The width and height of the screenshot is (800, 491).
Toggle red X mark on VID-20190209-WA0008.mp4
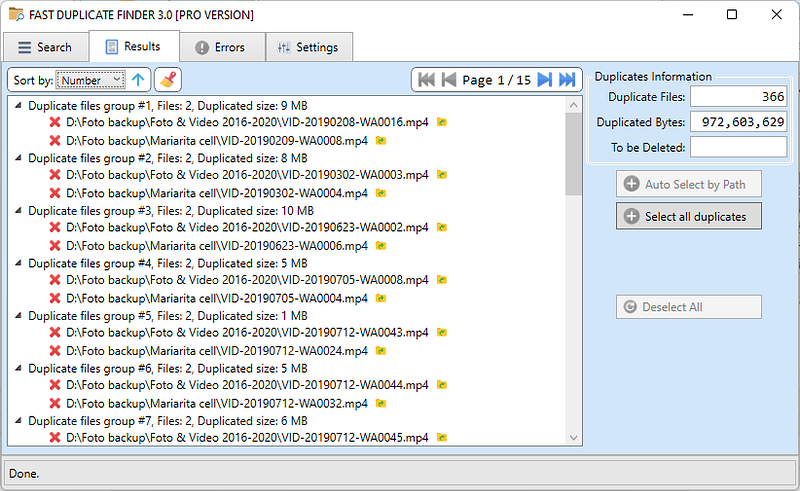55,140
